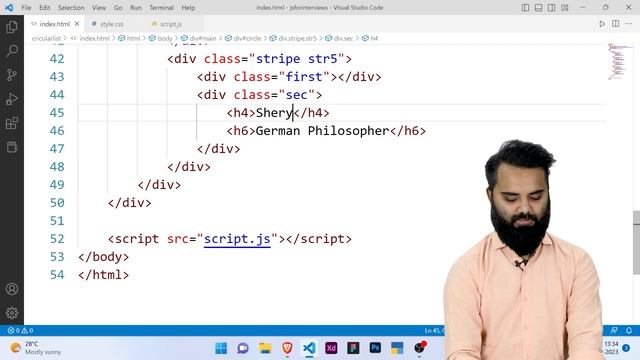
Task: Split the editor to the right
Action: [x=616, y=24]
